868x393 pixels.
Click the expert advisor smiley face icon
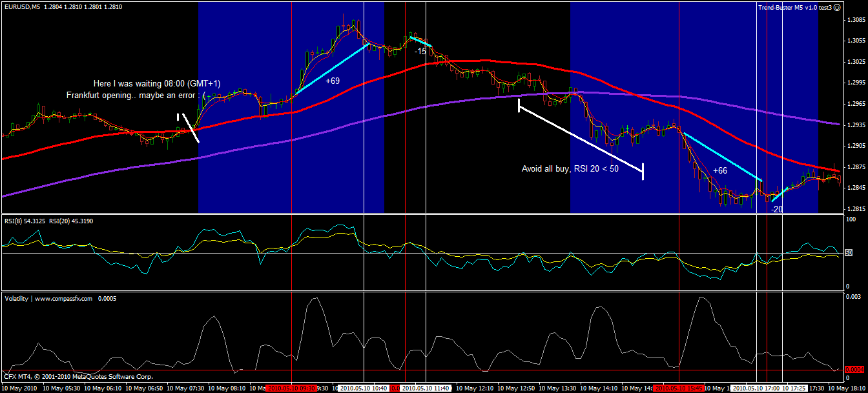point(837,7)
